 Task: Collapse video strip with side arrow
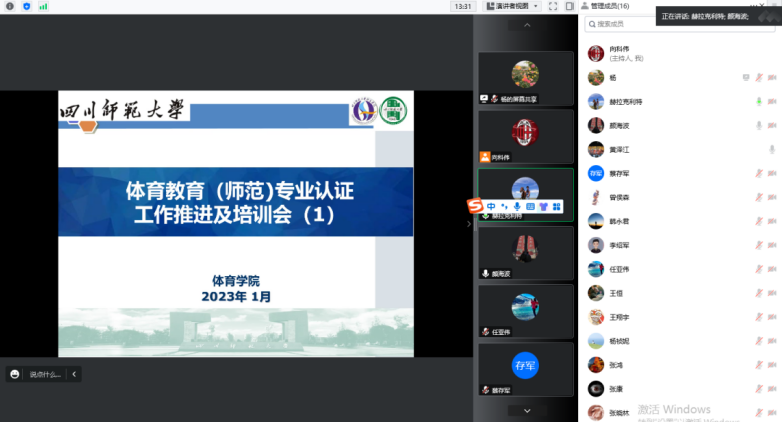click(469, 224)
